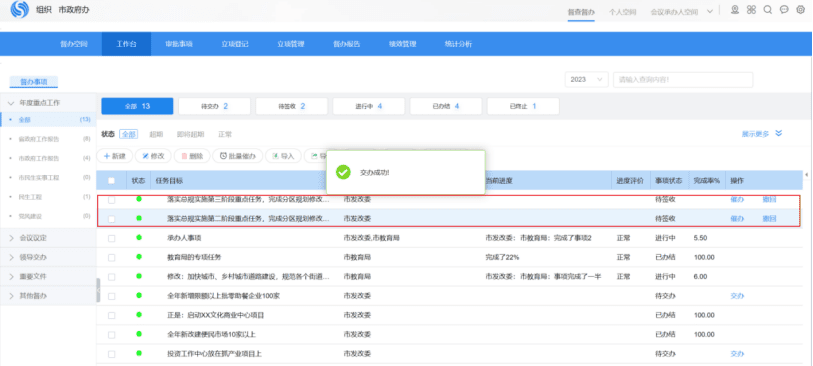Viewport: 813px width, 366px height.
Task: Click the sidebar collapse handle
Action: tap(98, 290)
